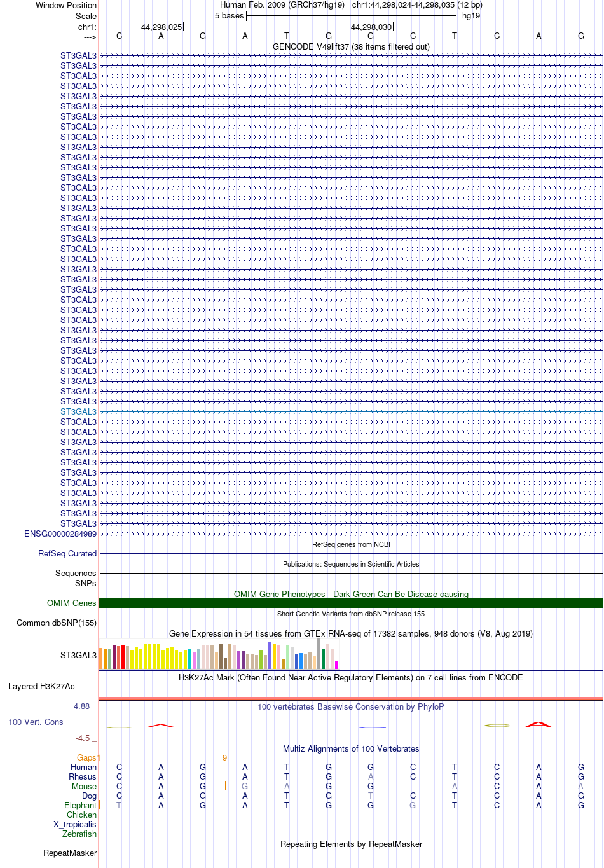Viewport: 604px width, 868px height.
Task: Select the RepeatMasker track label
Action: pyautogui.click(x=70, y=853)
